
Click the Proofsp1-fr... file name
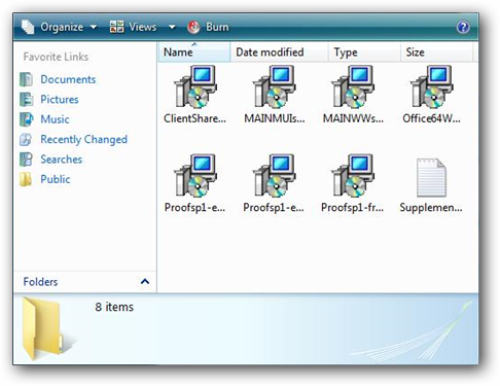coord(353,207)
